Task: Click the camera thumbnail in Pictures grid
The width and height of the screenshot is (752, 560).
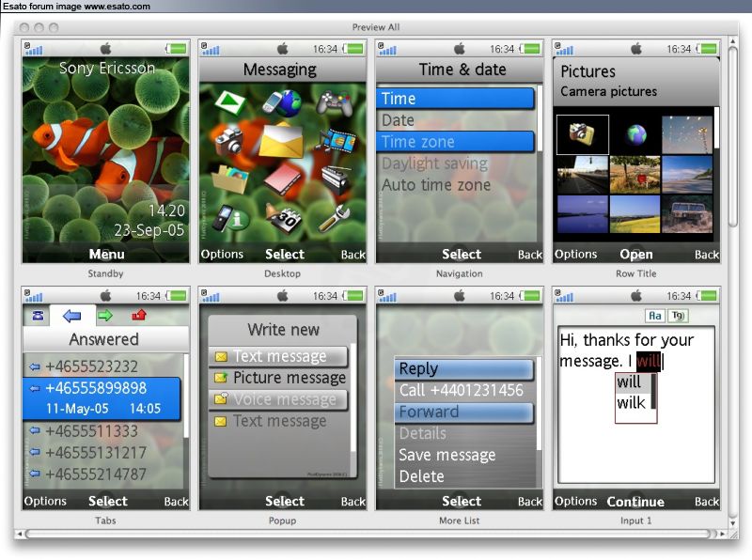Action: [x=582, y=134]
